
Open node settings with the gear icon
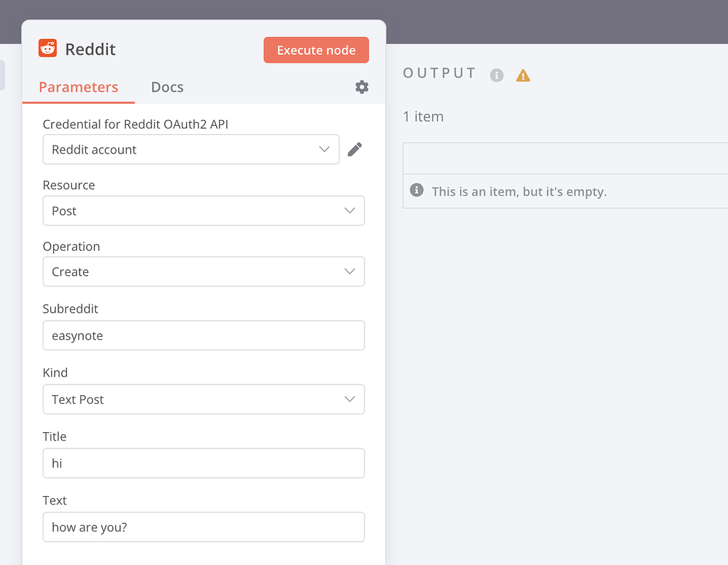pos(361,87)
